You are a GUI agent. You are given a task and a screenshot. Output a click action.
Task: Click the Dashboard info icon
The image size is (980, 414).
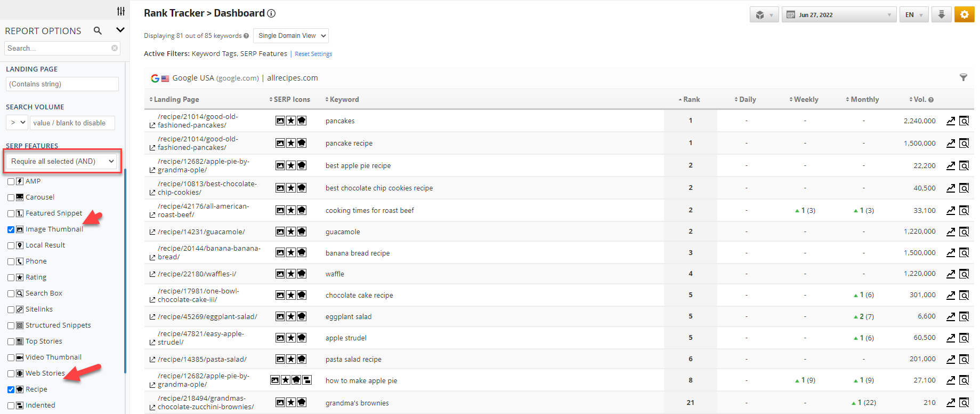[x=271, y=13]
